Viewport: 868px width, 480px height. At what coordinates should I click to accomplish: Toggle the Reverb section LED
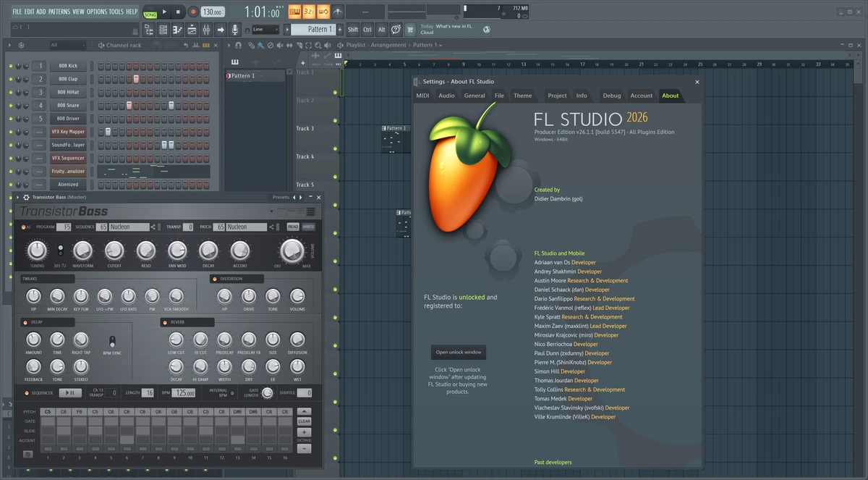tap(165, 323)
